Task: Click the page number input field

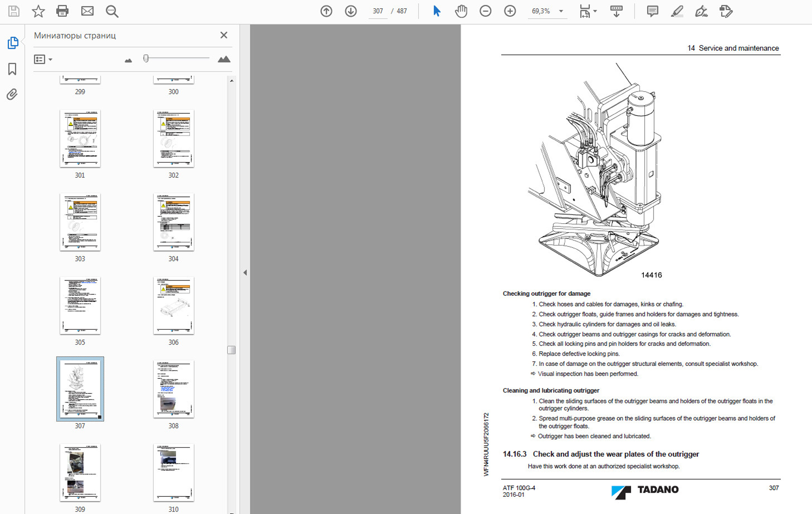Action: coord(378,11)
